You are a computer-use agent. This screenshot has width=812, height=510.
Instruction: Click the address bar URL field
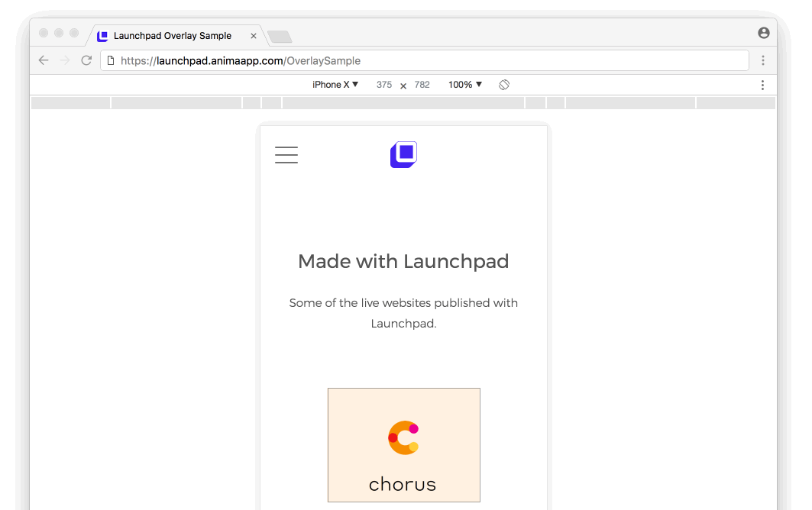pos(425,60)
